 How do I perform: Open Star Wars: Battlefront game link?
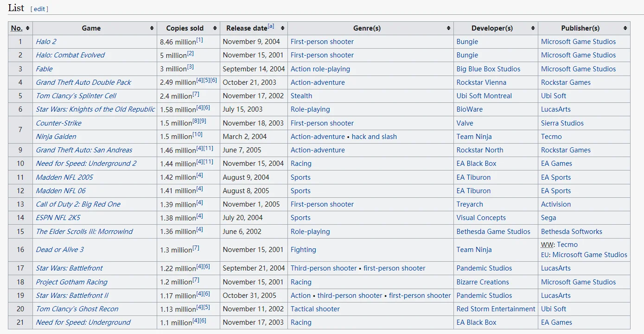tap(69, 268)
